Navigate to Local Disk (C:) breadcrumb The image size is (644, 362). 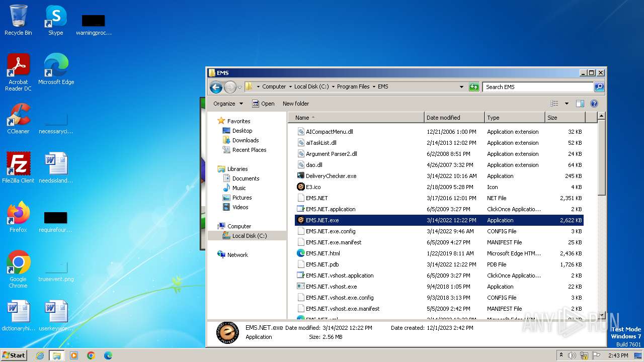point(311,86)
